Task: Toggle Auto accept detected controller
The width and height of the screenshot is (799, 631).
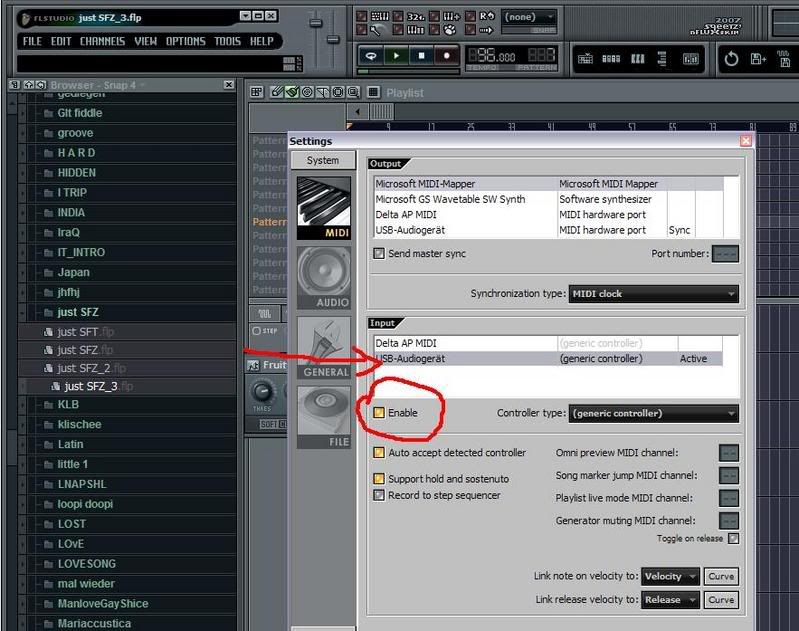Action: 379,453
